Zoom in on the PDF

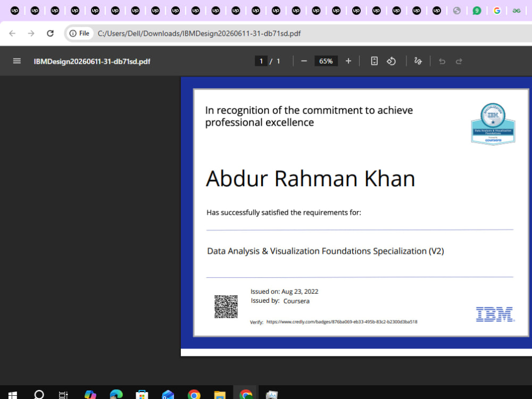[x=348, y=61]
